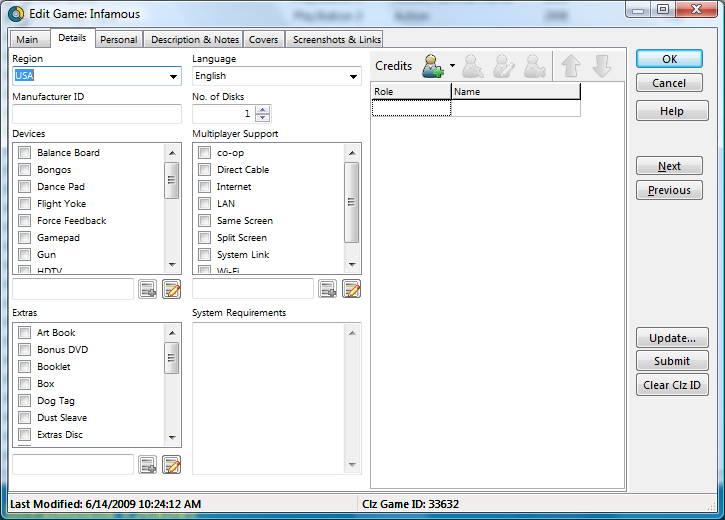Viewport: 725px width, 520px height.
Task: Enable the Extras Disc checkbox
Action: coord(25,435)
